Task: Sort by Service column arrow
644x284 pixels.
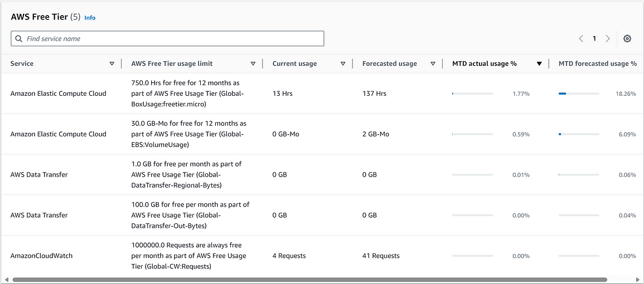Action: pos(112,63)
